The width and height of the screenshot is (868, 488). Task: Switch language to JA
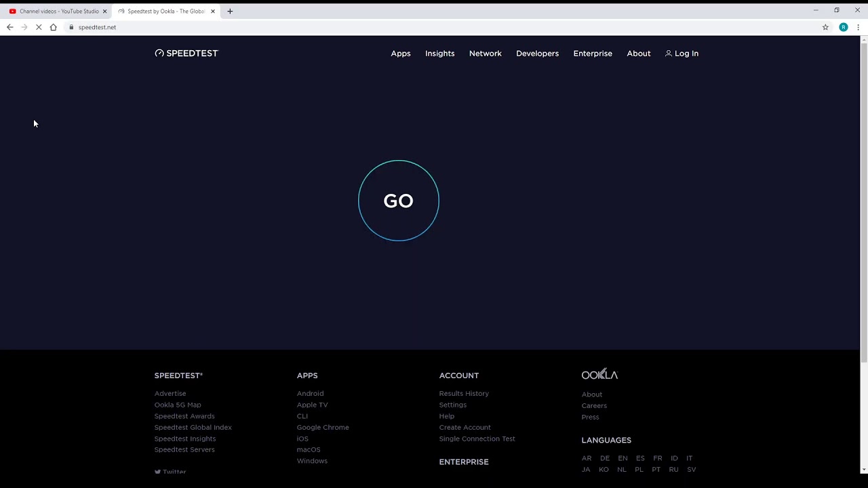click(x=586, y=469)
